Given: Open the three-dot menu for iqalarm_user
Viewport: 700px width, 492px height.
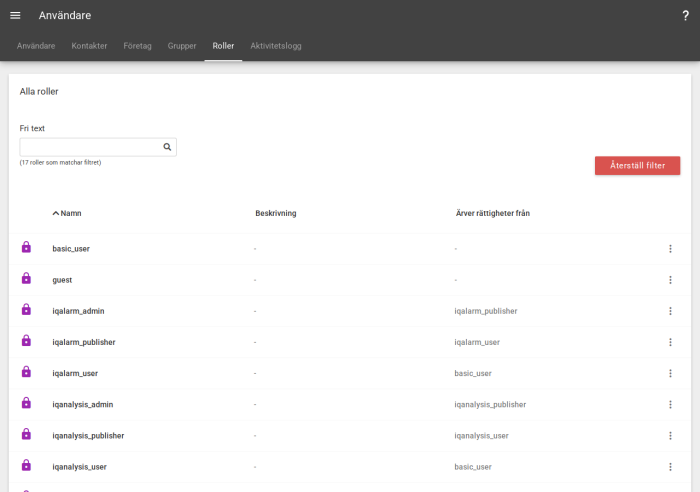Looking at the screenshot, I should (670, 373).
